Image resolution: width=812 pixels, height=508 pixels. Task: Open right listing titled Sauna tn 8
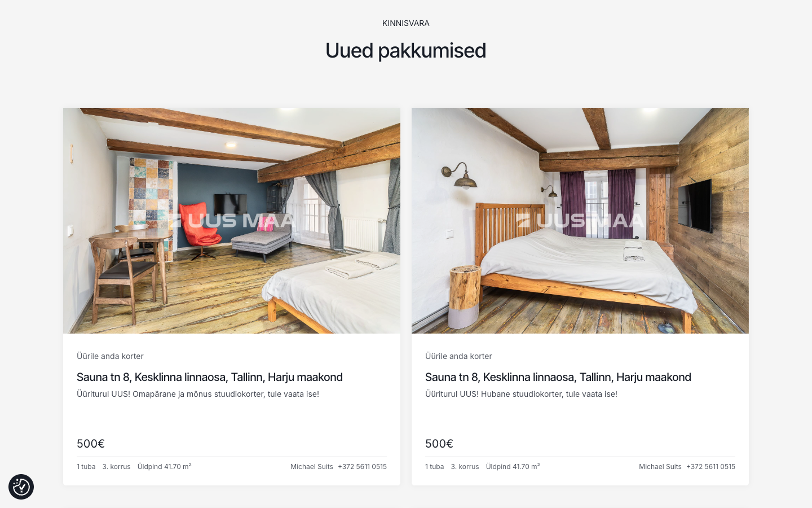[x=558, y=377]
